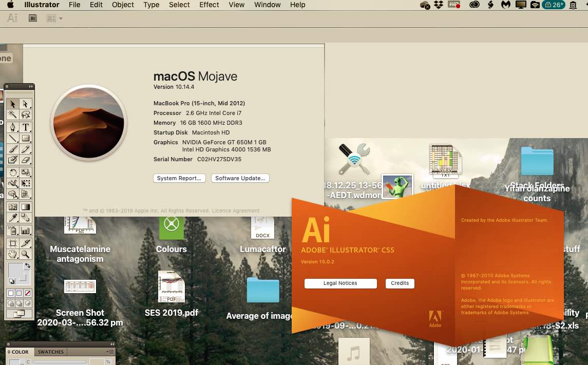The image size is (588, 365).
Task: Select the Zoom magnifier tool
Action: click(x=26, y=254)
